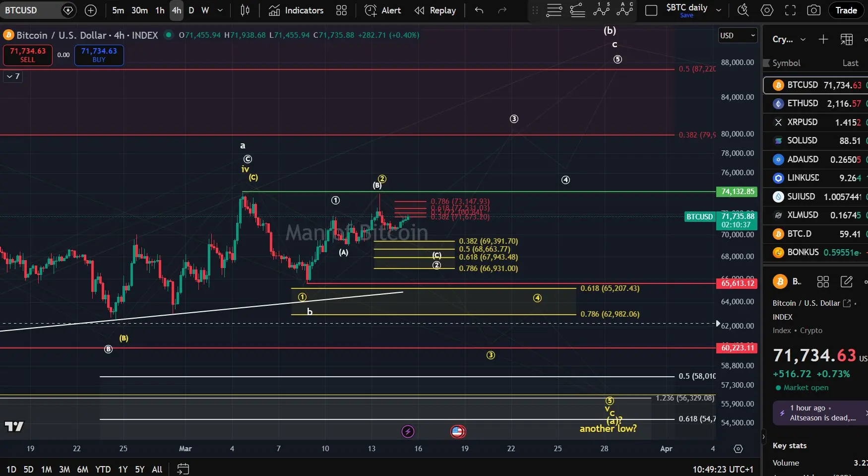Set date range to 1D

11,469
